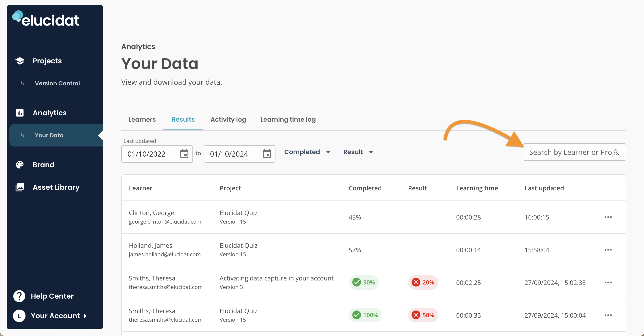Image resolution: width=644 pixels, height=336 pixels.
Task: Open the Help Center link
Action: (x=52, y=296)
